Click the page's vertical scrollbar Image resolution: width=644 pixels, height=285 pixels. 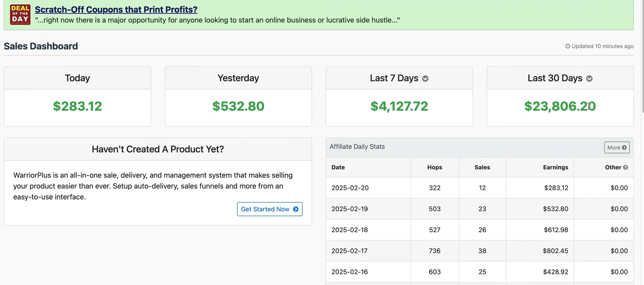pos(642,60)
